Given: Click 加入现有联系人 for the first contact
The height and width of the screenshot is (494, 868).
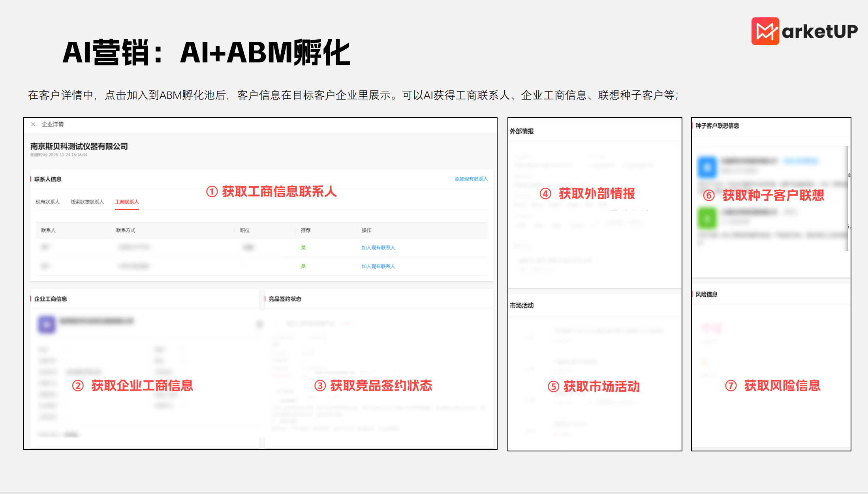Looking at the screenshot, I should point(378,247).
